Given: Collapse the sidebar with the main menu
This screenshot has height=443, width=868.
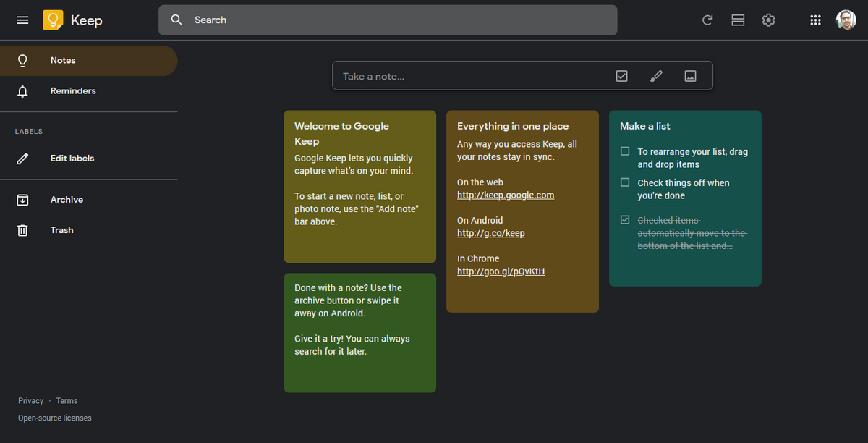Looking at the screenshot, I should coord(22,20).
